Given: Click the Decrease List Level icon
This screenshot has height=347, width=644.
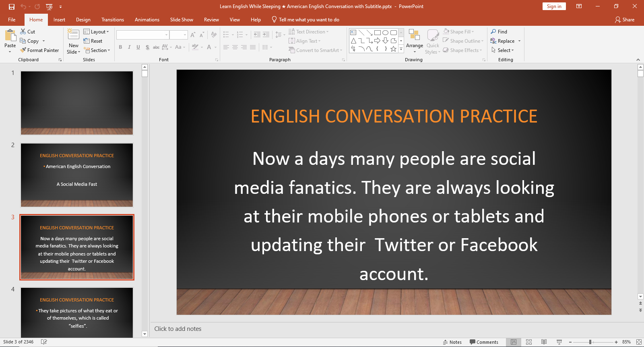Looking at the screenshot, I should pos(257,35).
